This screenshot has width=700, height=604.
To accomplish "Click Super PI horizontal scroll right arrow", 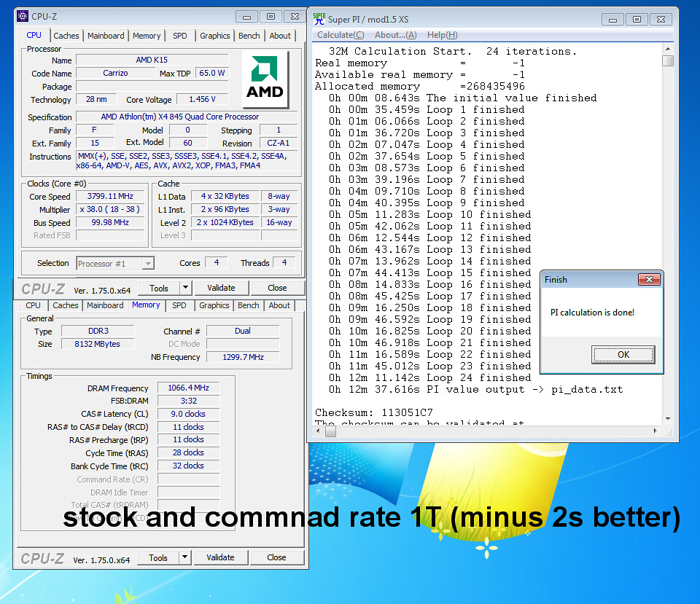I will (655, 431).
